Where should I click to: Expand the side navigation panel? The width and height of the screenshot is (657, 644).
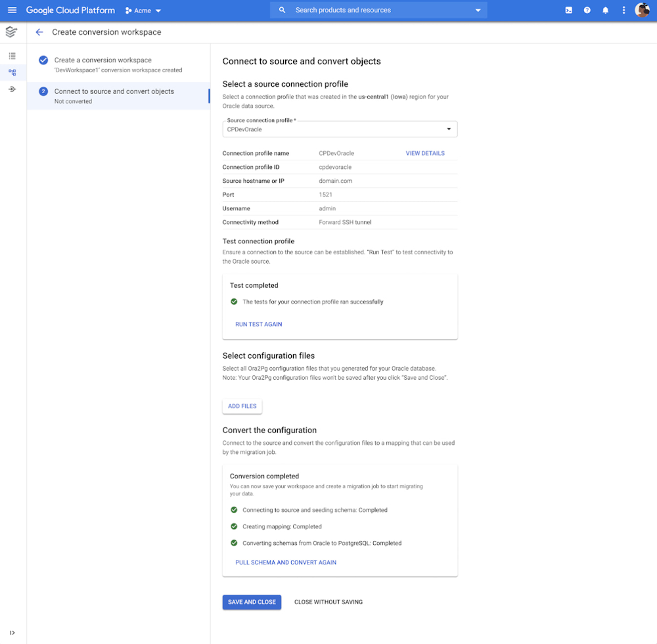[12, 633]
